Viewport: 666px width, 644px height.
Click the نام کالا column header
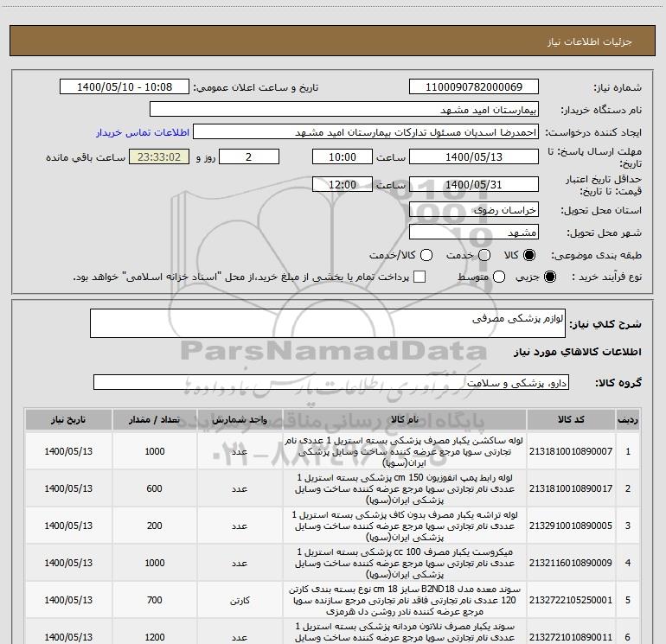(x=405, y=420)
